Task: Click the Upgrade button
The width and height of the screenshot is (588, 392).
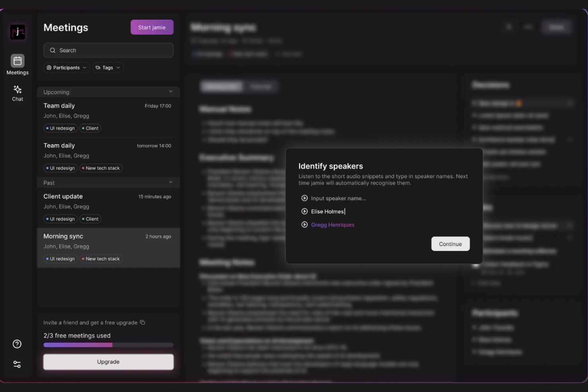Action: click(x=108, y=362)
